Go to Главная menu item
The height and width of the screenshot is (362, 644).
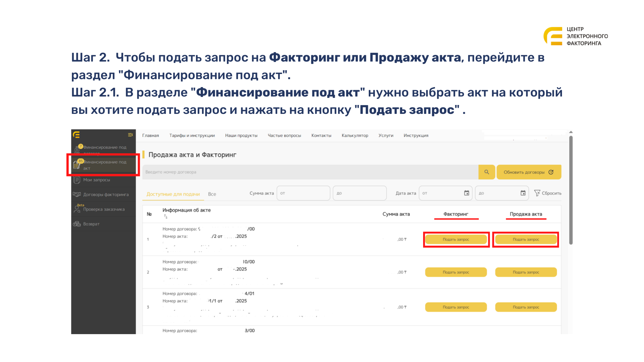[150, 135]
